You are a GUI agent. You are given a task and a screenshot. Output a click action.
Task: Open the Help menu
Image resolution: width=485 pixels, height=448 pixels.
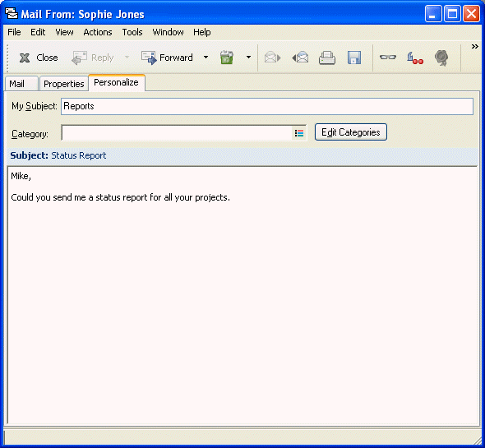coord(202,32)
